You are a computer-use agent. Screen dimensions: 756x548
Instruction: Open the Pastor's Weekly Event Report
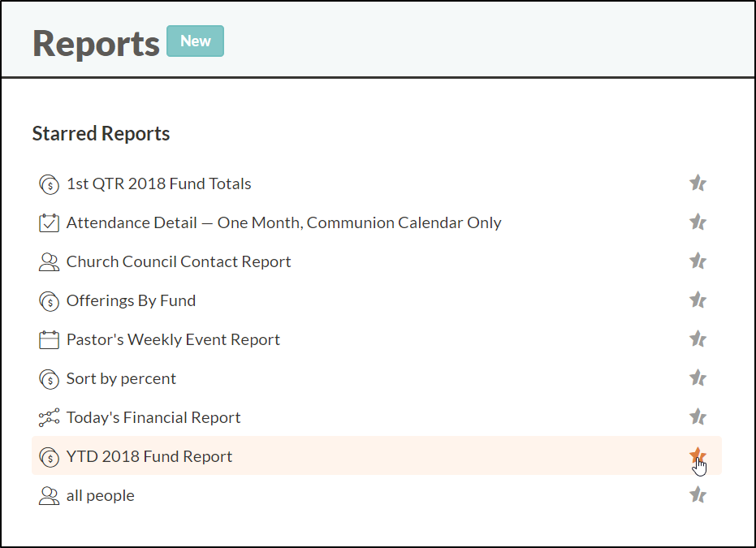point(173,339)
